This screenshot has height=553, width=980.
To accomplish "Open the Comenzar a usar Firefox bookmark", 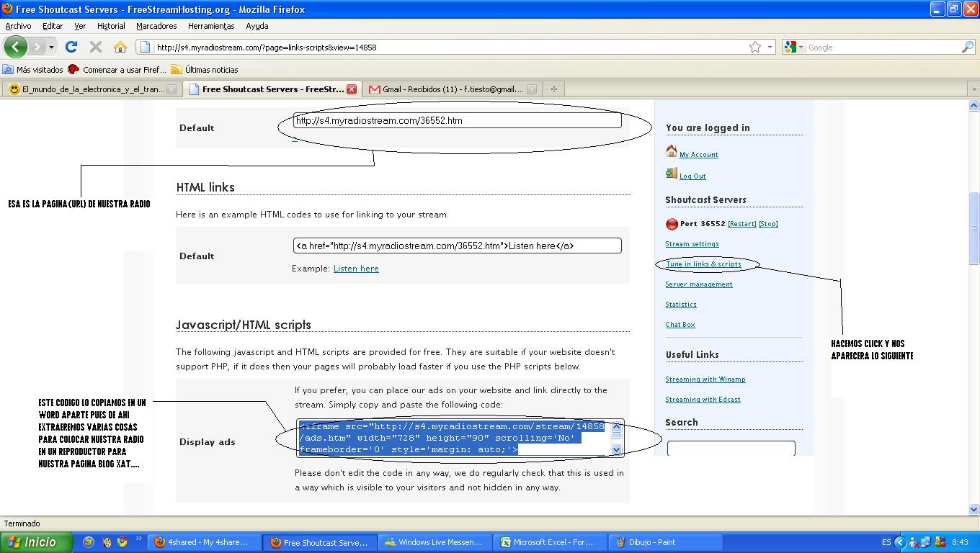I will pos(117,70).
